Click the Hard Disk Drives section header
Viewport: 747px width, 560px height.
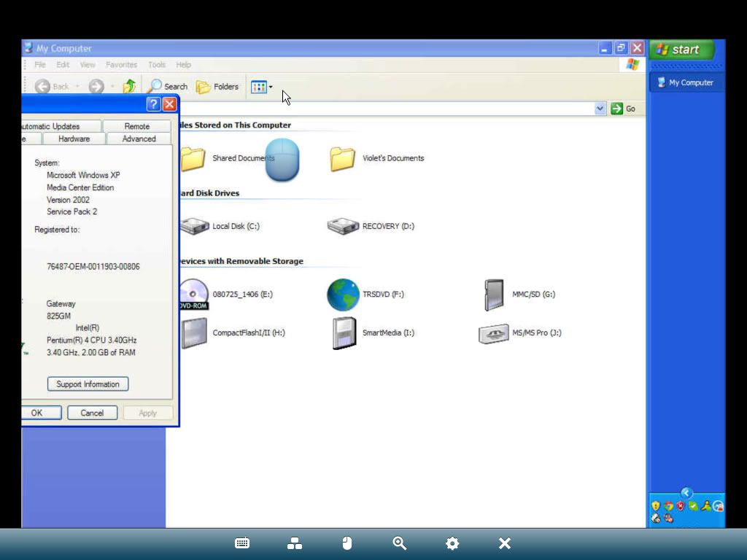[x=209, y=193]
